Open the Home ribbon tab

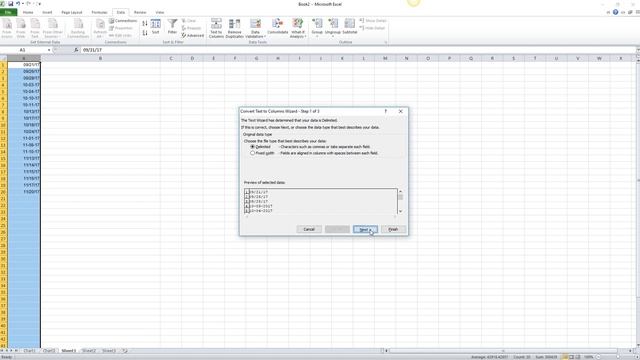[x=28, y=12]
